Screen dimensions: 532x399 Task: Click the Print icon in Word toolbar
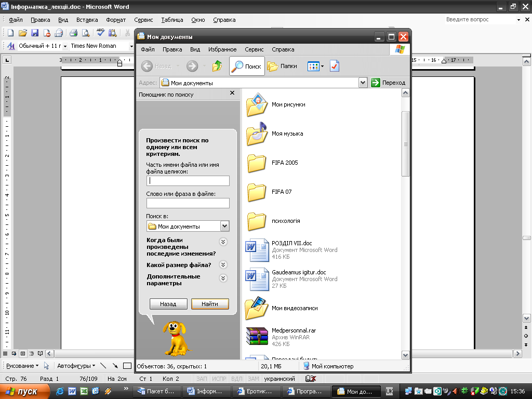pos(73,33)
